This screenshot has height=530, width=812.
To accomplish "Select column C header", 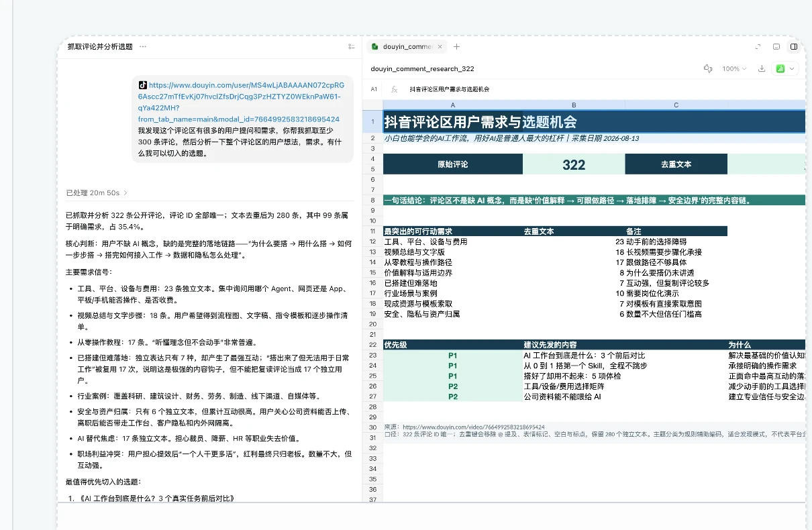I will tap(676, 105).
